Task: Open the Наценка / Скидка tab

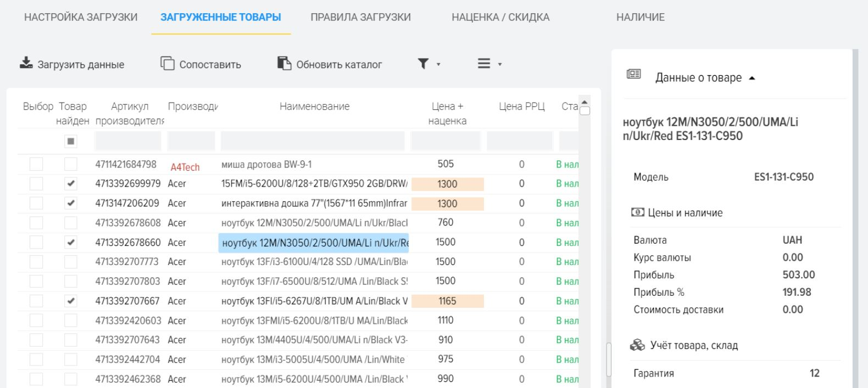Action: pyautogui.click(x=500, y=17)
